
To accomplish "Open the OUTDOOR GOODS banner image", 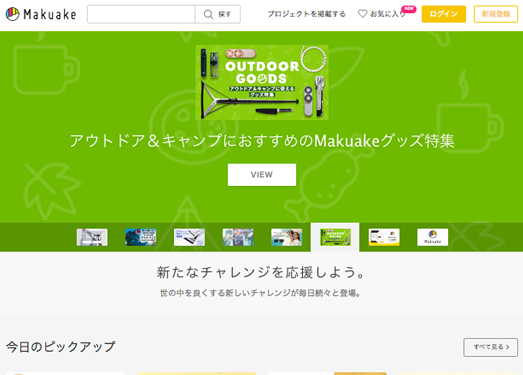I will (262, 82).
